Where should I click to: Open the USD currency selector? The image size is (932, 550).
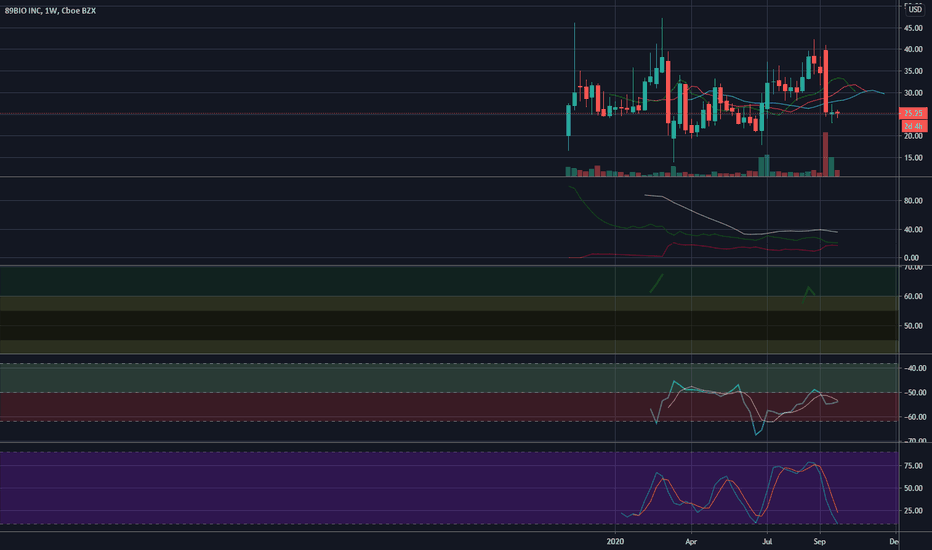tap(915, 10)
